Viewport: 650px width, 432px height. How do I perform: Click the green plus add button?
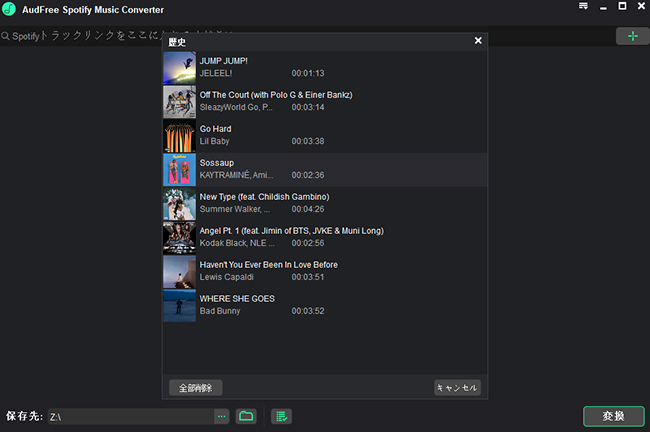(632, 36)
